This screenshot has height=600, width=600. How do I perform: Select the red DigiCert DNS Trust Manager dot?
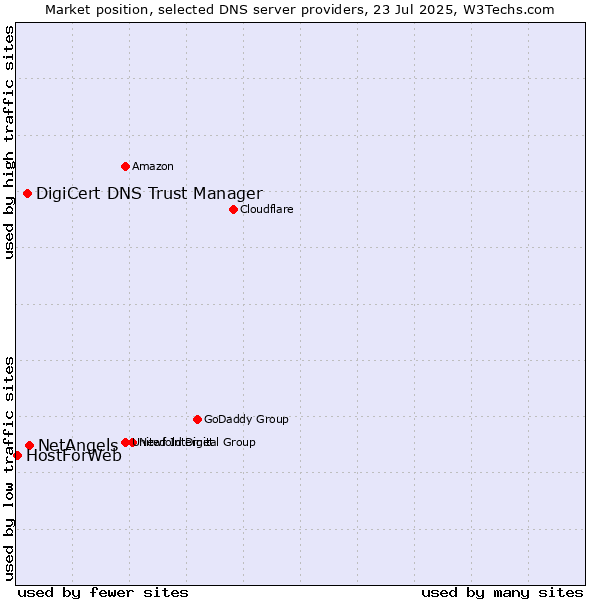click(x=27, y=194)
